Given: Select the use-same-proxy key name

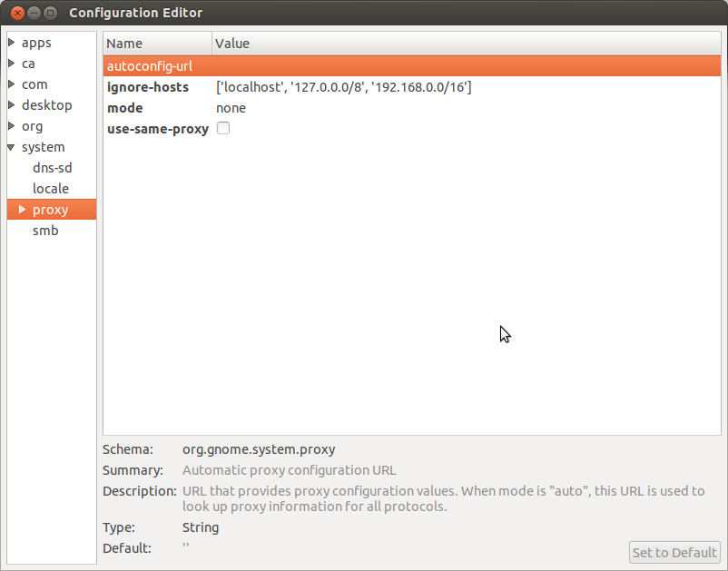Looking at the screenshot, I should pyautogui.click(x=158, y=129).
